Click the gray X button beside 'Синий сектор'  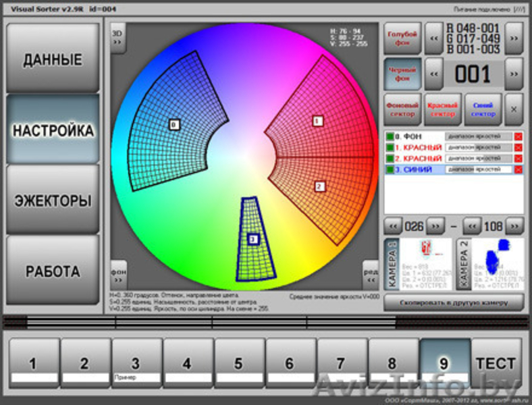pyautogui.click(x=514, y=109)
